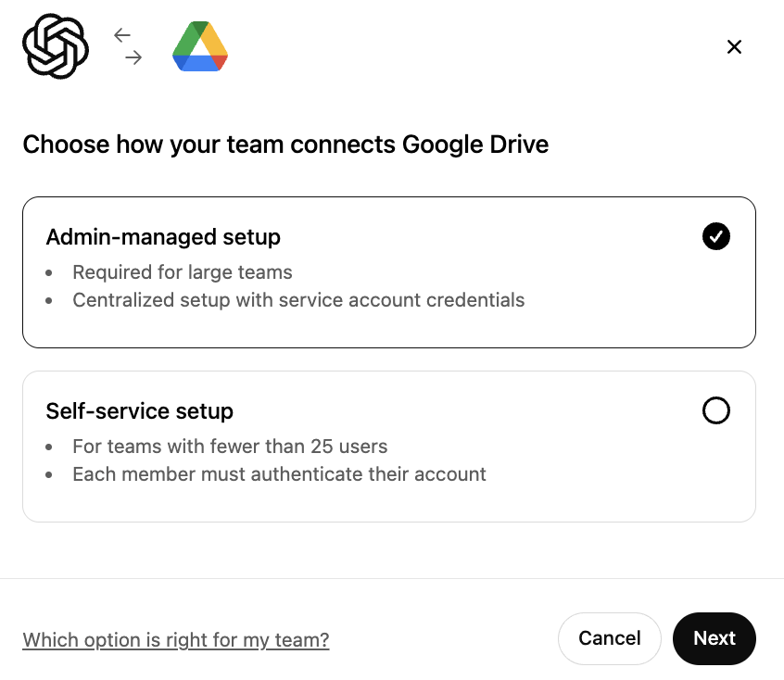Select the Admin-managed setup radio checkmark
The image size is (784, 680).
click(x=716, y=236)
